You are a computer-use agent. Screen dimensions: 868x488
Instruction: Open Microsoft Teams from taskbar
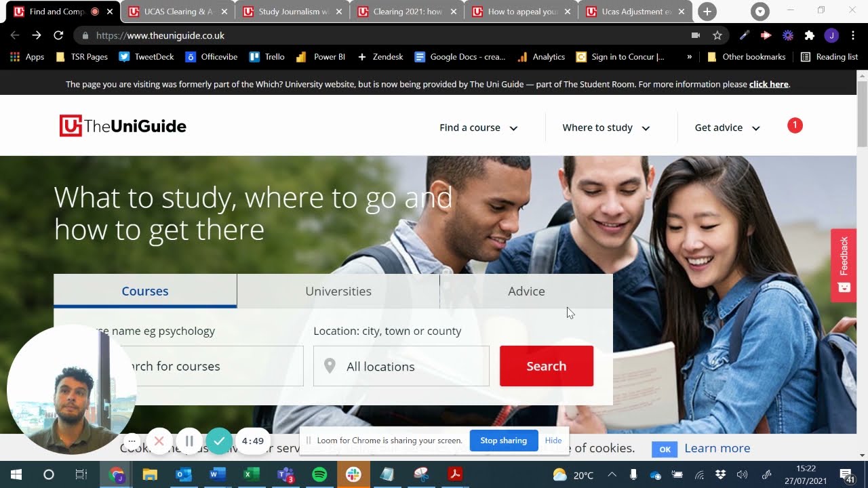tap(285, 474)
